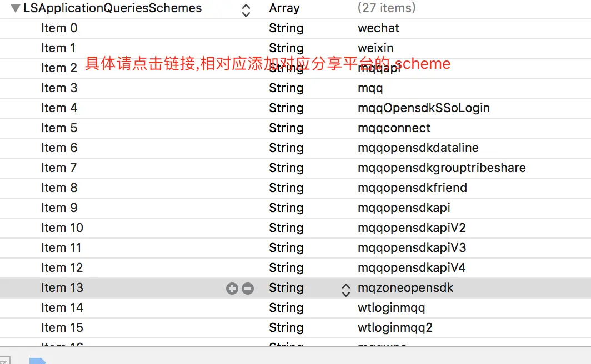Select Item 4 row key
Screen dimensions: 591x364
pos(59,108)
